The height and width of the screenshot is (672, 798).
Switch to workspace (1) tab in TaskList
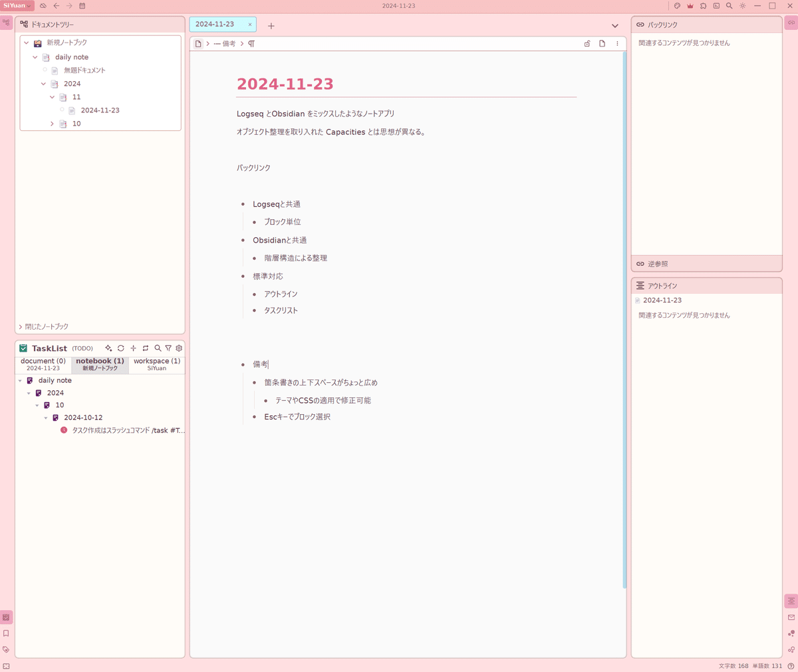[x=157, y=364]
